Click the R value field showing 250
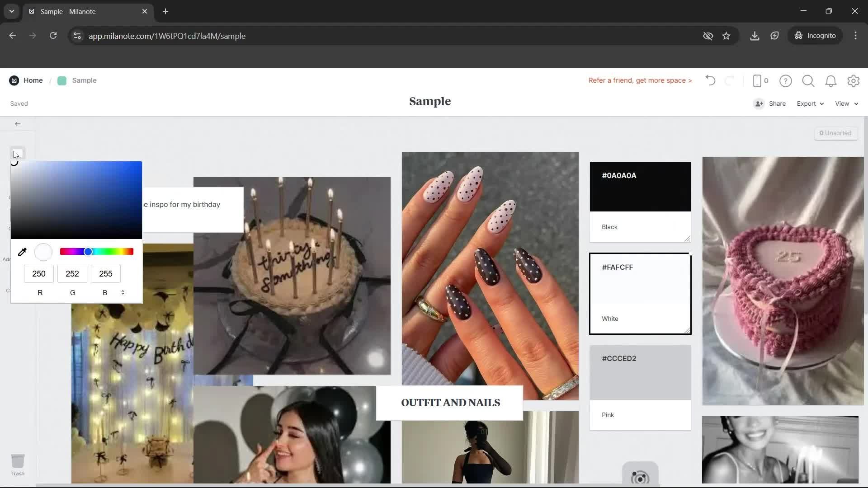Viewport: 868px width, 488px height. pos(39,274)
